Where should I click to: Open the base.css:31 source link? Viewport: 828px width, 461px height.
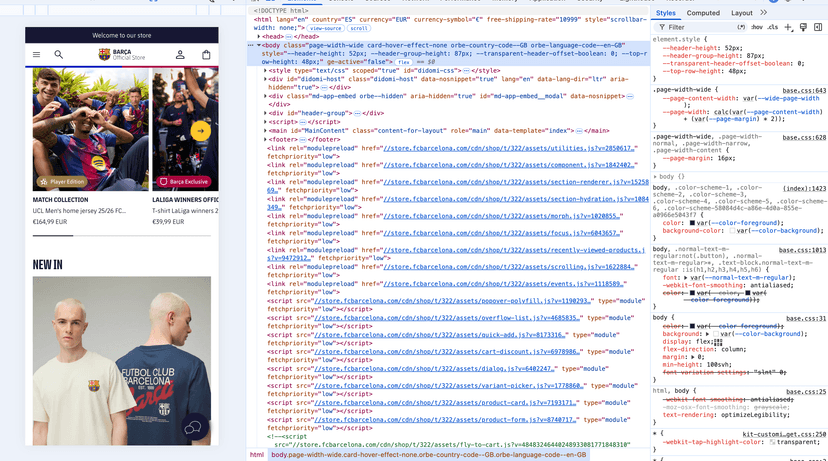(806, 318)
